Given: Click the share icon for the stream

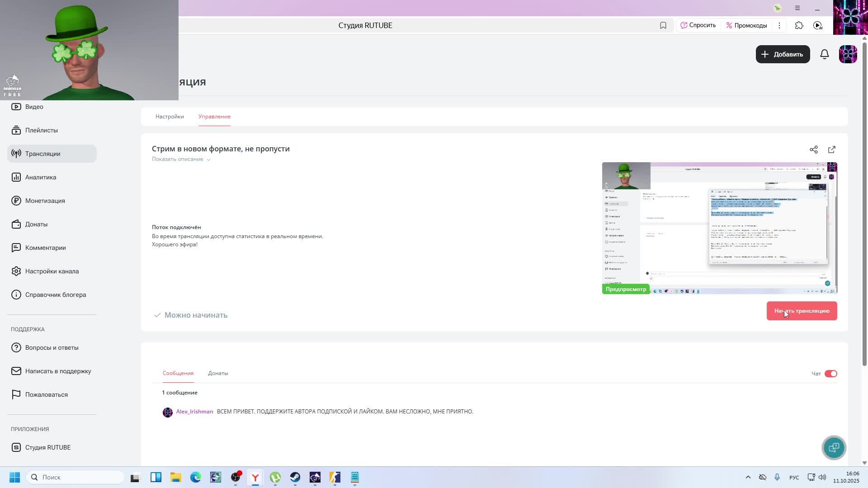Looking at the screenshot, I should pos(813,150).
